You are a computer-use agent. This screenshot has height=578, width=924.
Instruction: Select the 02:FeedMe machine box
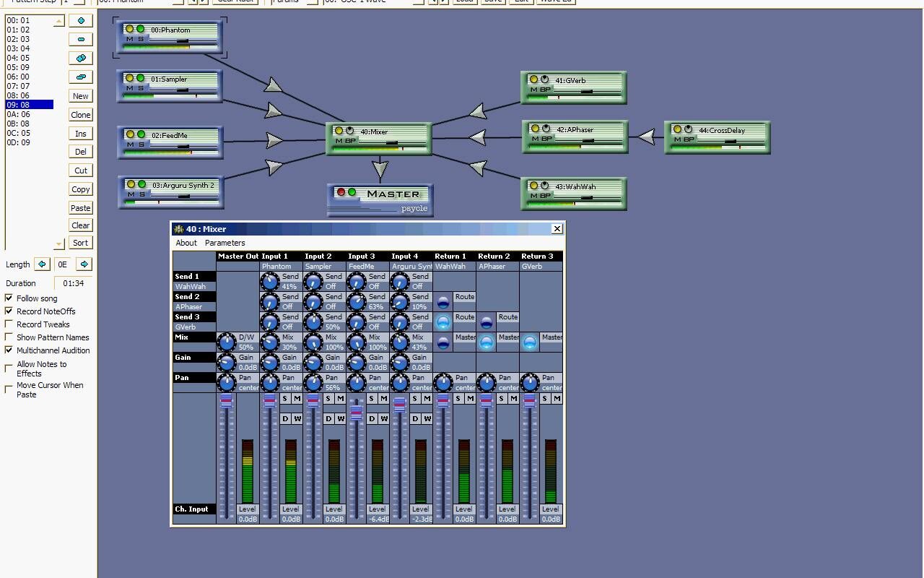coord(170,142)
